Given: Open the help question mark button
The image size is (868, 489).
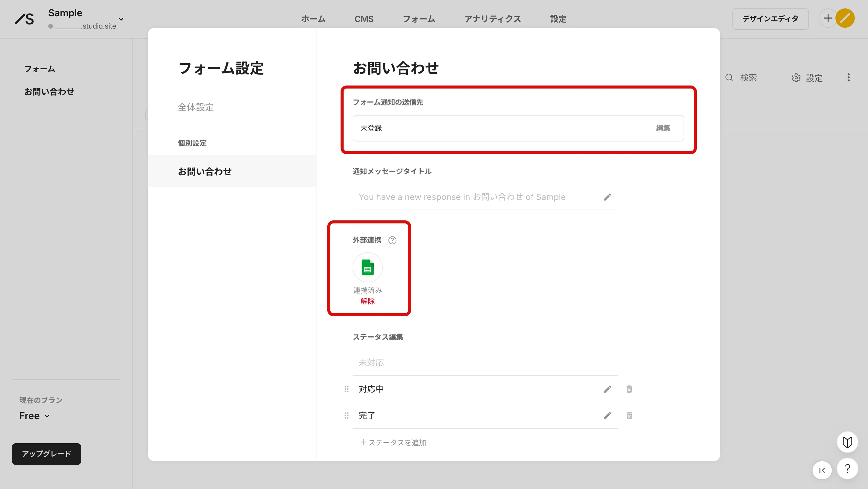Looking at the screenshot, I should point(847,469).
